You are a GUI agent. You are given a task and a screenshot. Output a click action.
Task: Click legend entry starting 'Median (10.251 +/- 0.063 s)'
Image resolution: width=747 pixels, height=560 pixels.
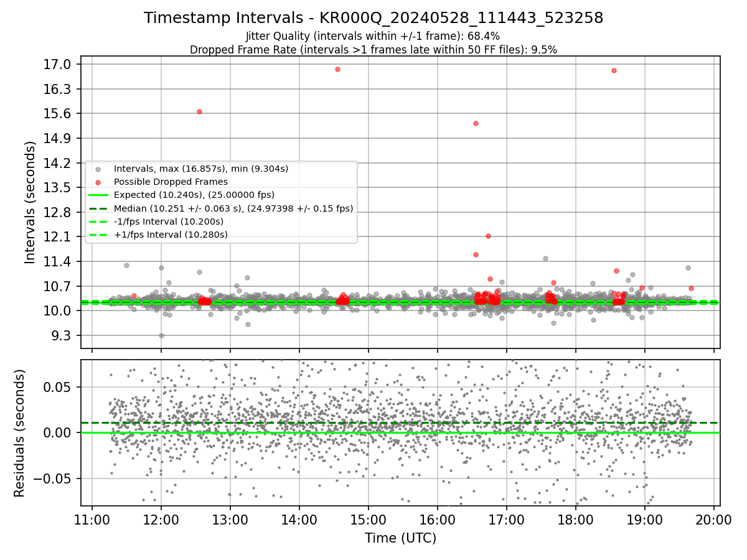coord(233,208)
